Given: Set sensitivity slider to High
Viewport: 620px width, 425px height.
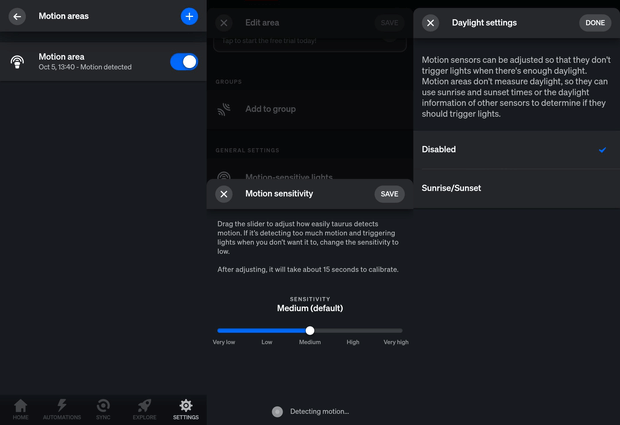Looking at the screenshot, I should 353,331.
